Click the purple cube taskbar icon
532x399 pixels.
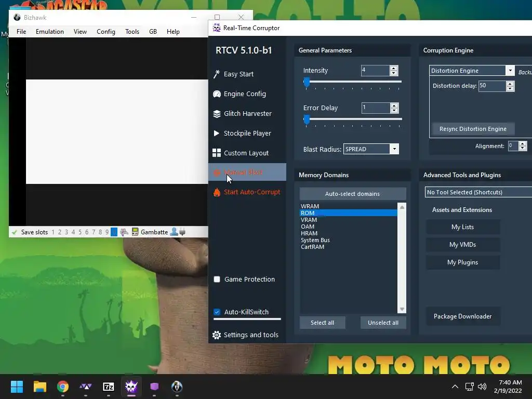pyautogui.click(x=154, y=387)
